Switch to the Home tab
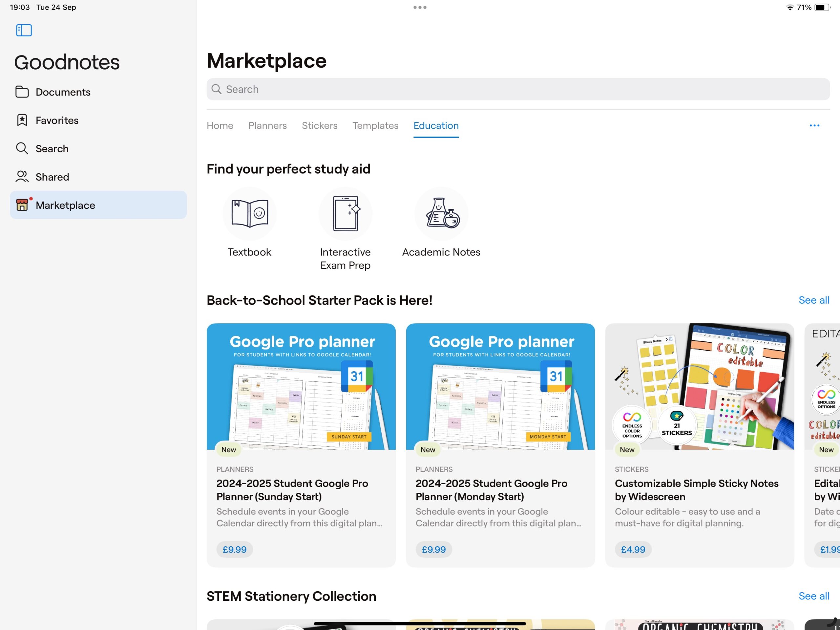Viewport: 840px width, 630px height. tap(220, 126)
